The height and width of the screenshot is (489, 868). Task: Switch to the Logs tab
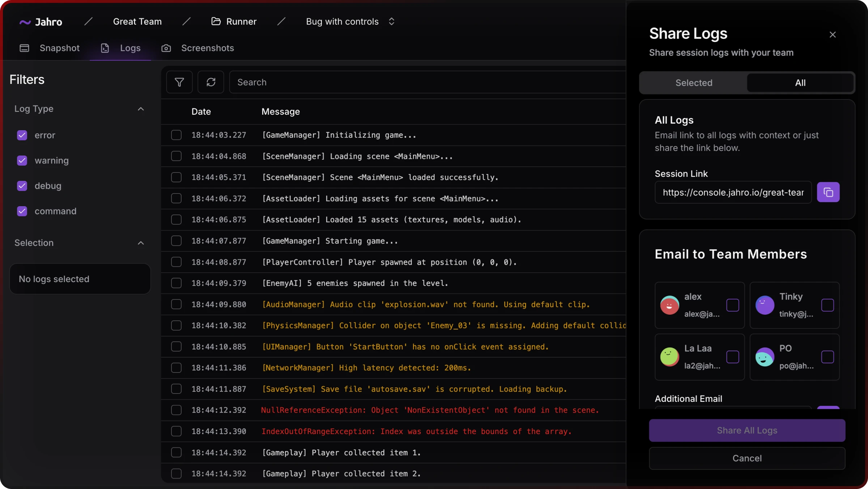[x=120, y=48]
